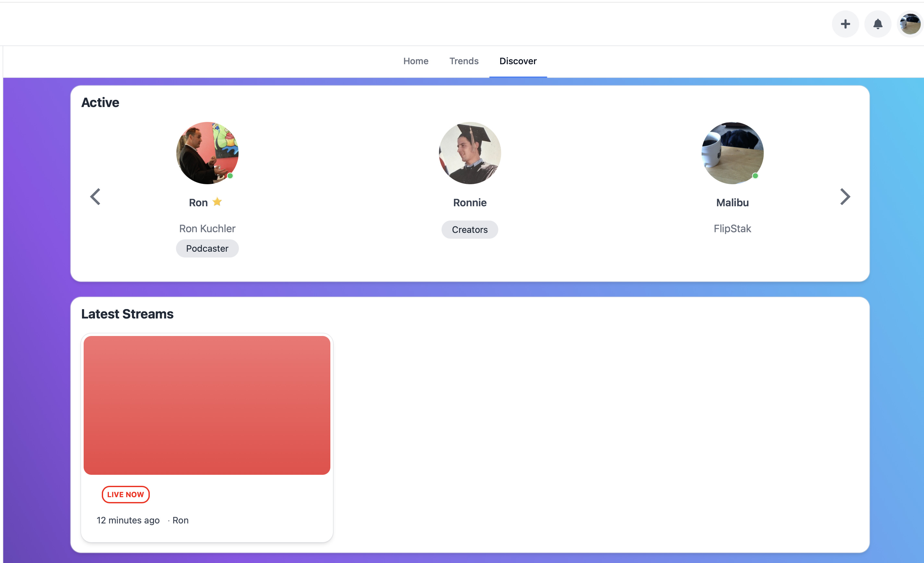The image size is (924, 563).
Task: Click the Ron Kuchler subtitle
Action: pos(207,228)
